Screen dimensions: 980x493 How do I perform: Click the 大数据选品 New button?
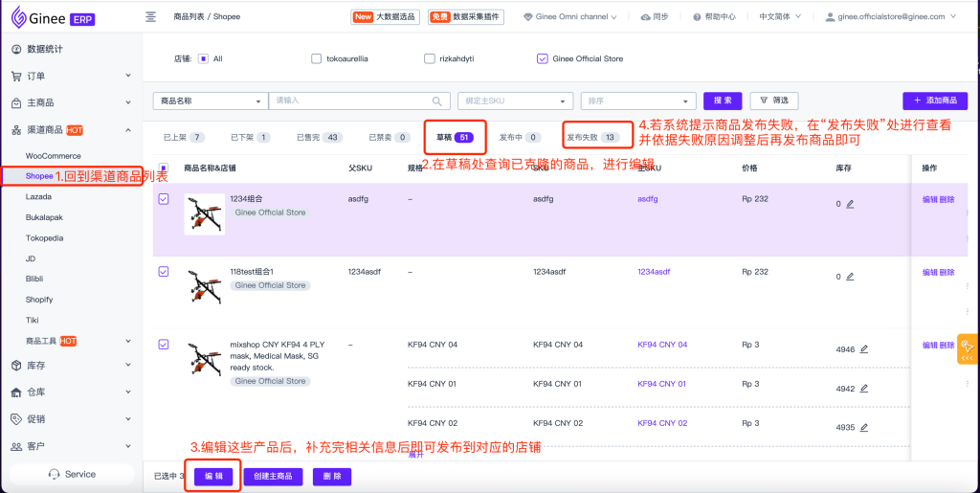(x=385, y=17)
